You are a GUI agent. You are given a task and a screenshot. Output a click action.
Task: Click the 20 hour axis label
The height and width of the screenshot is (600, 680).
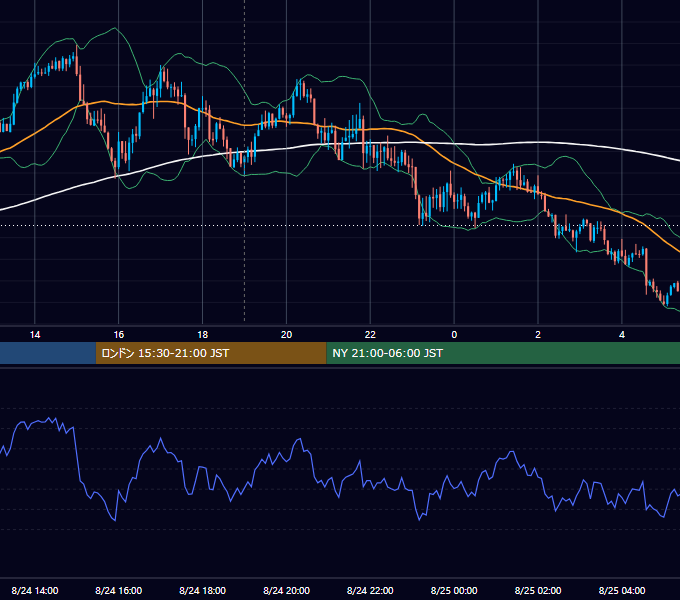coord(286,335)
